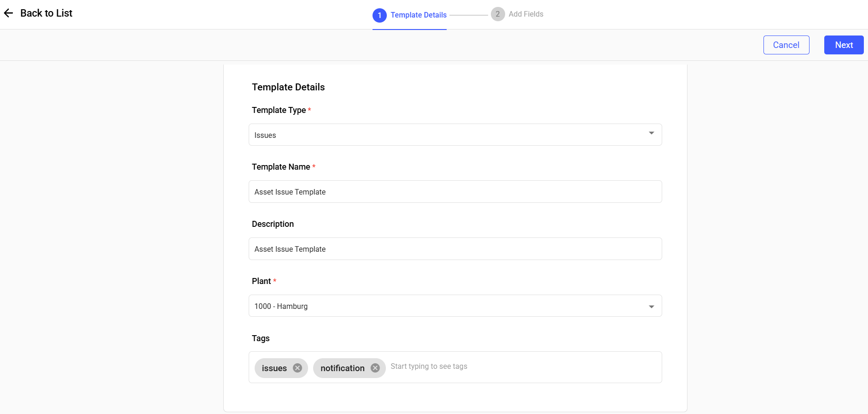Click the Next button
The height and width of the screenshot is (414, 868).
(843, 45)
